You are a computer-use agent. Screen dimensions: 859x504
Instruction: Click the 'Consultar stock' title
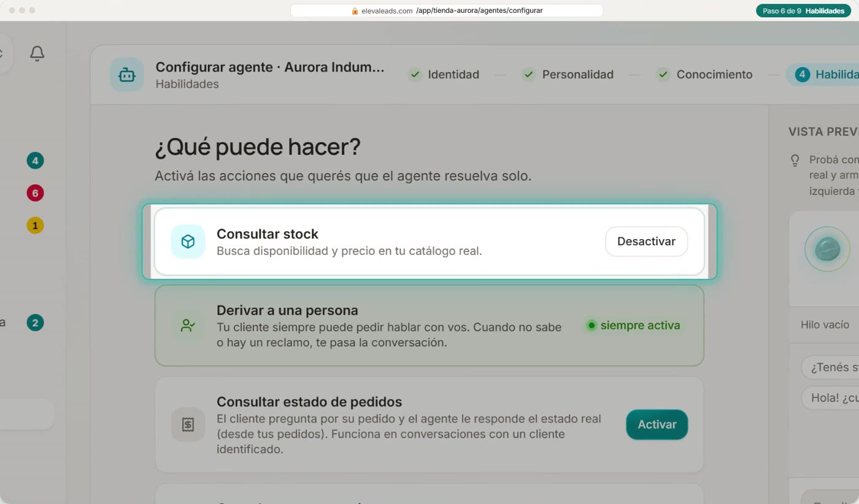(x=268, y=234)
